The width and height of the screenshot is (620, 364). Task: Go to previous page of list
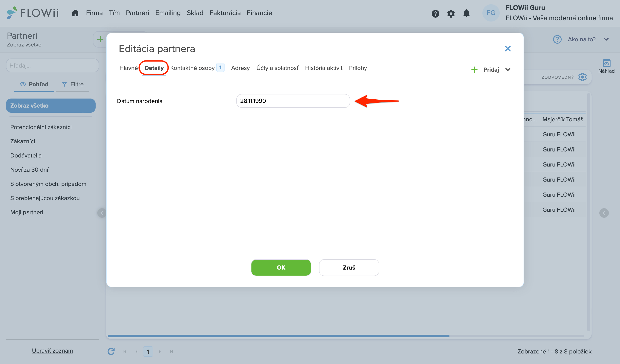coord(136,352)
